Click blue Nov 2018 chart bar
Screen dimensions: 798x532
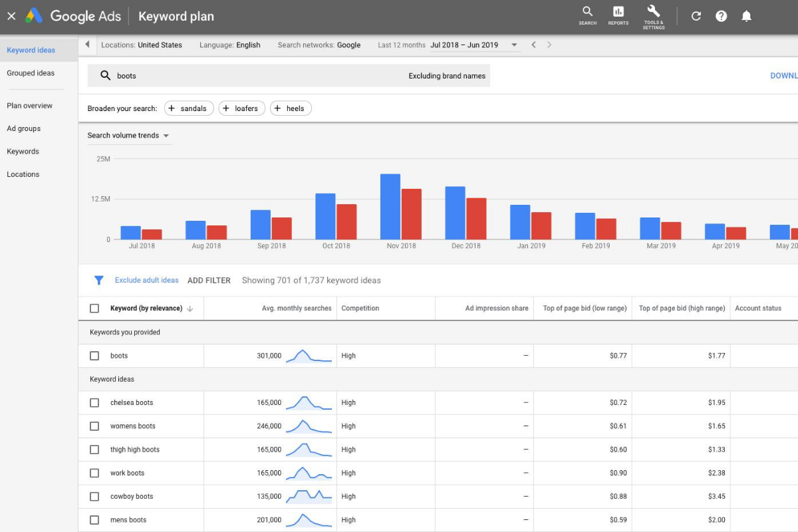point(390,207)
